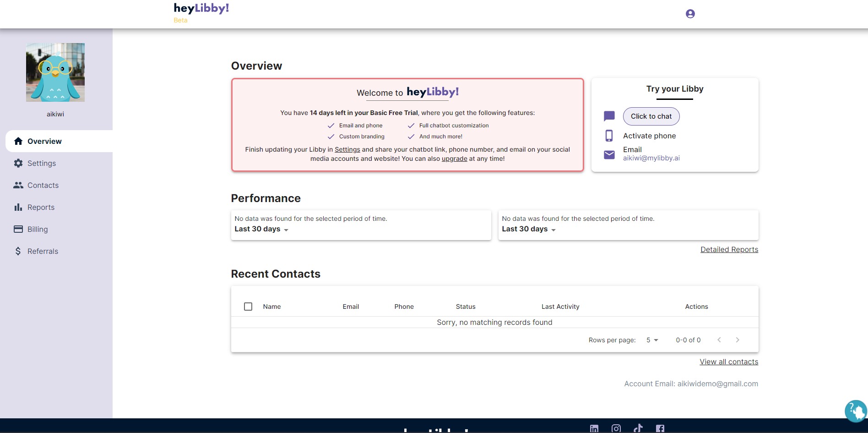
Task: Click the Beta label under logo
Action: (180, 20)
